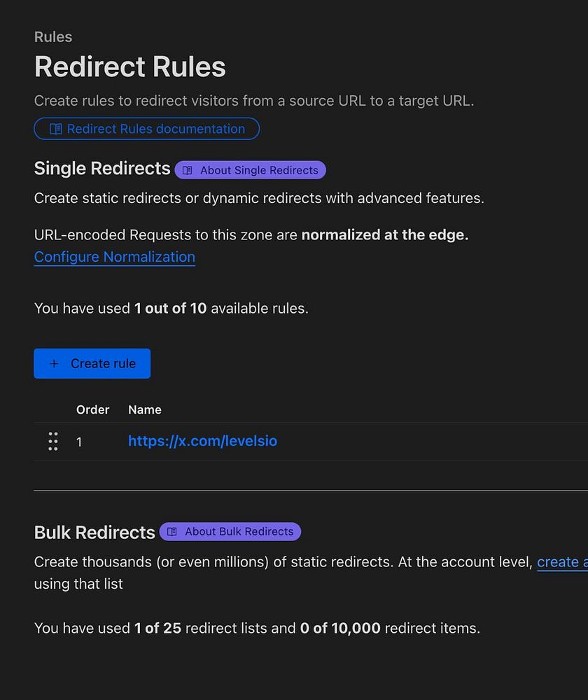Click the 'create a' link in Bulk Redirects
588x700 pixels.
(561, 562)
